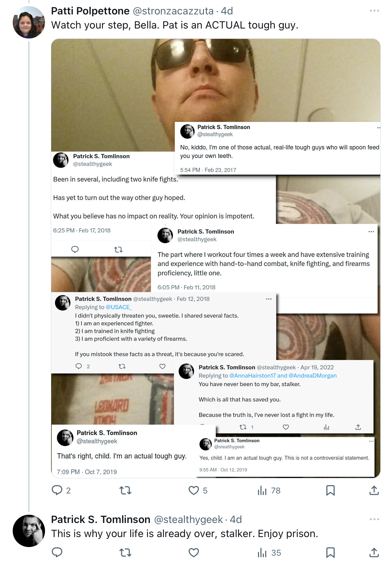Bookmark Patti Polpettone's tweet
Viewport: 392px width, 568px height.
tap(330, 490)
